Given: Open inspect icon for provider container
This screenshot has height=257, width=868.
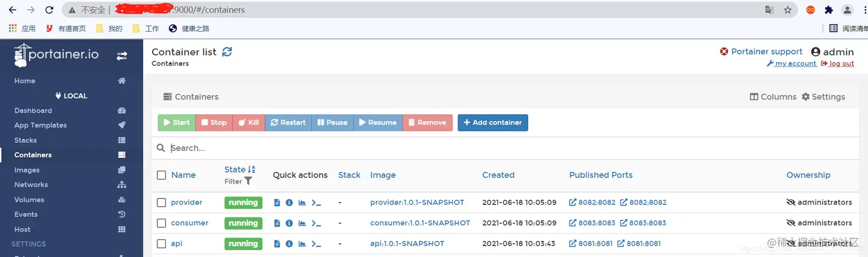Looking at the screenshot, I should coord(289,203).
